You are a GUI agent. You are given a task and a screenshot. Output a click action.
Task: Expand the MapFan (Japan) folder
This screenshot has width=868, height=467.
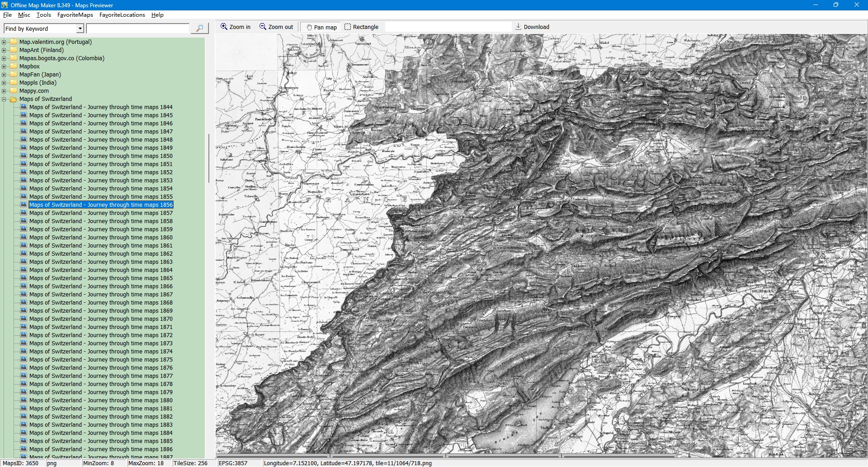(4, 75)
